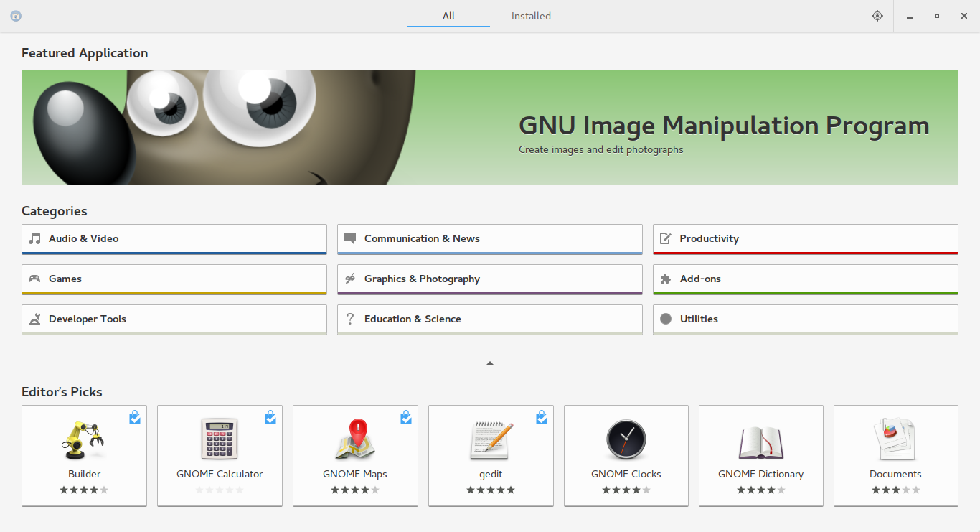This screenshot has width=980, height=532.
Task: Click the Builder robot arm icon
Action: pos(84,439)
